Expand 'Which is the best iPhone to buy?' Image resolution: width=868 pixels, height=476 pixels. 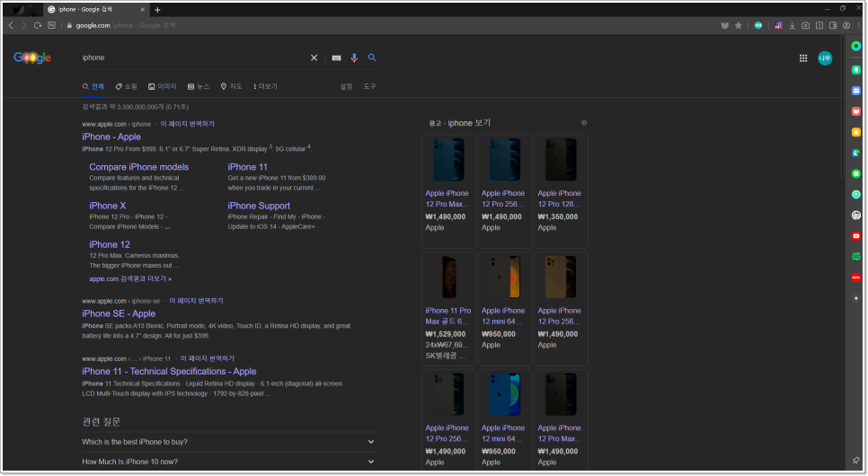point(228,442)
